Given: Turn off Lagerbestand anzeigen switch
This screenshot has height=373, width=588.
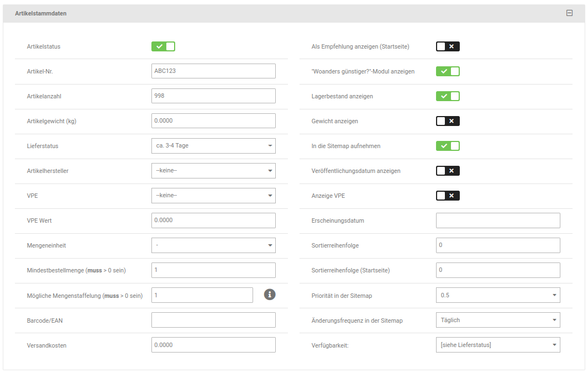Looking at the screenshot, I should tap(448, 96).
